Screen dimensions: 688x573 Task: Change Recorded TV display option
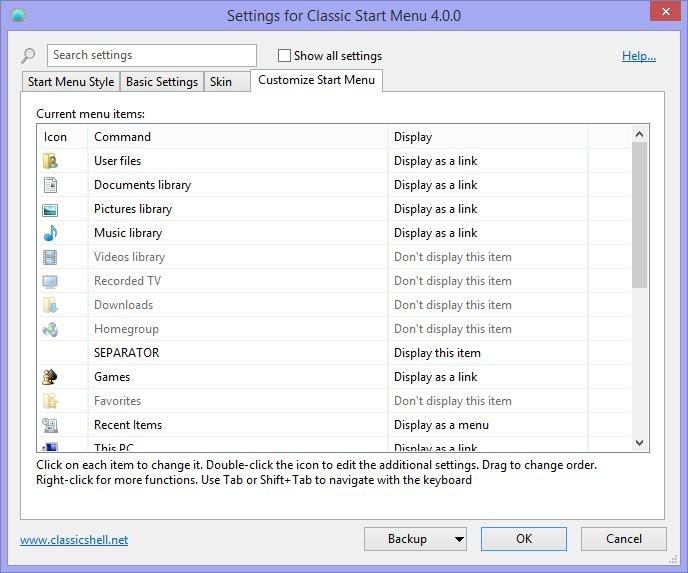coord(453,281)
